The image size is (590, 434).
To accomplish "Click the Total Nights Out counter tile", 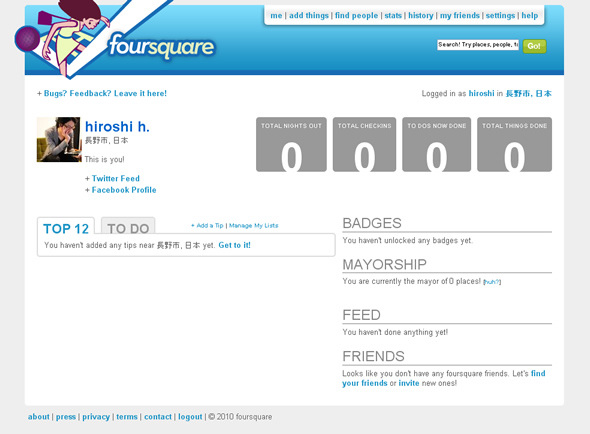I will coord(291,145).
